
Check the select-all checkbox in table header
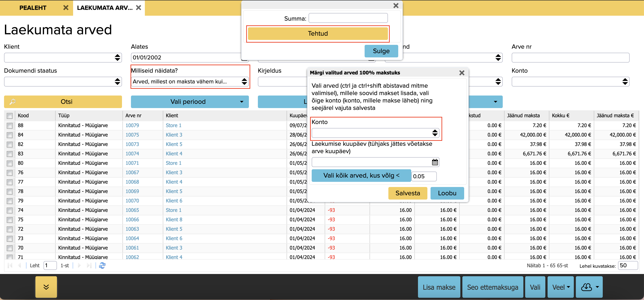(x=10, y=116)
